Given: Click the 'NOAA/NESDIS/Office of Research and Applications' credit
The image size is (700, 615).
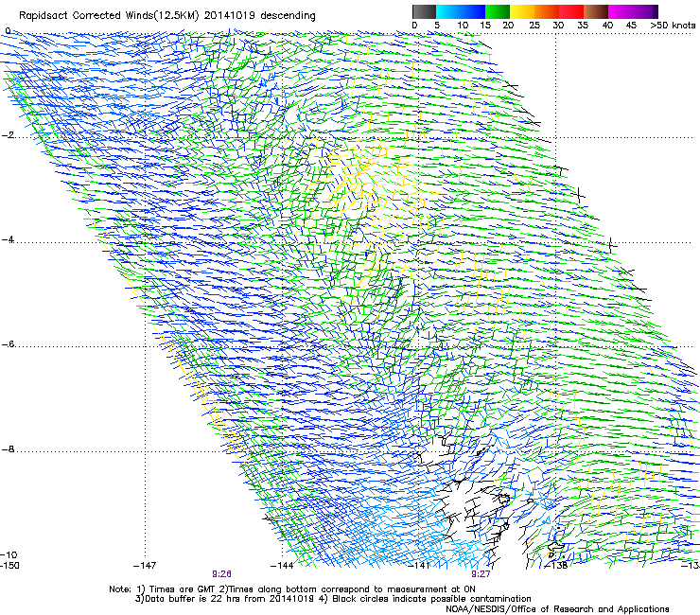Looking at the screenshot, I should [557, 609].
